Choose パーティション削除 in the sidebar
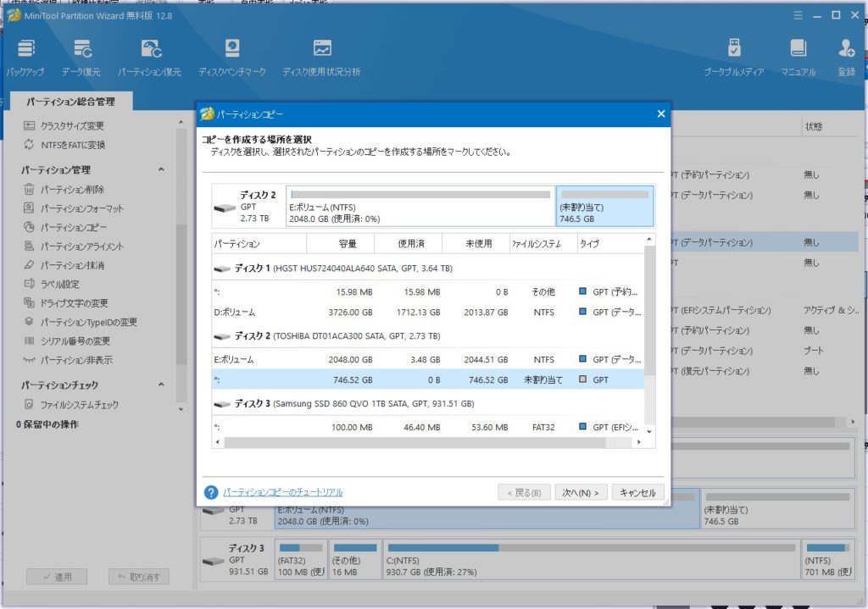This screenshot has width=868, height=609. [x=72, y=190]
